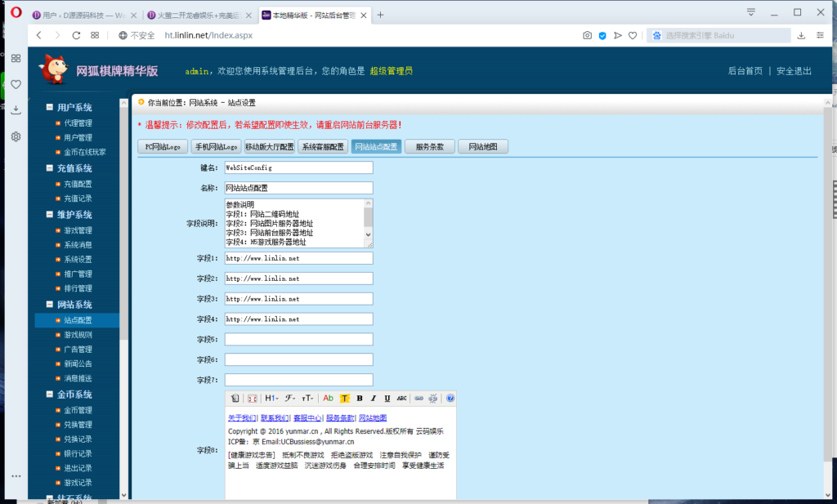Apply italic formatting to editor text

pyautogui.click(x=373, y=398)
